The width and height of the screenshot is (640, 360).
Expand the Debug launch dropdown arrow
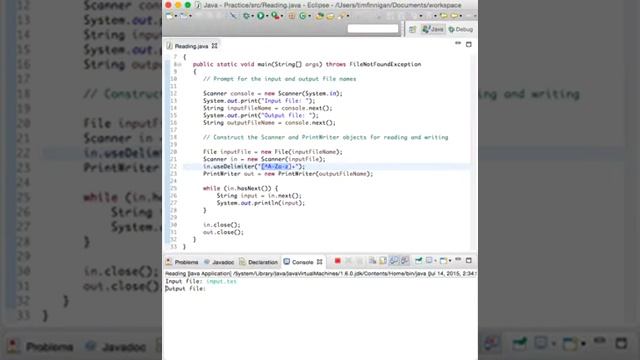click(x=253, y=16)
